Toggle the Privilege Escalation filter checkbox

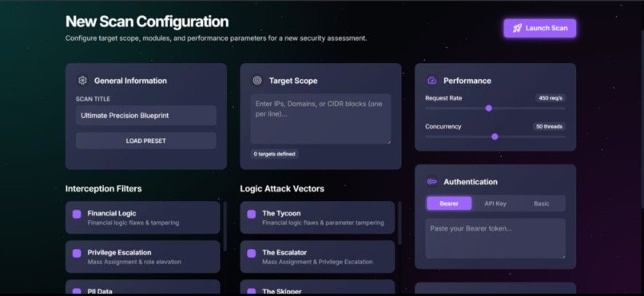[77, 254]
